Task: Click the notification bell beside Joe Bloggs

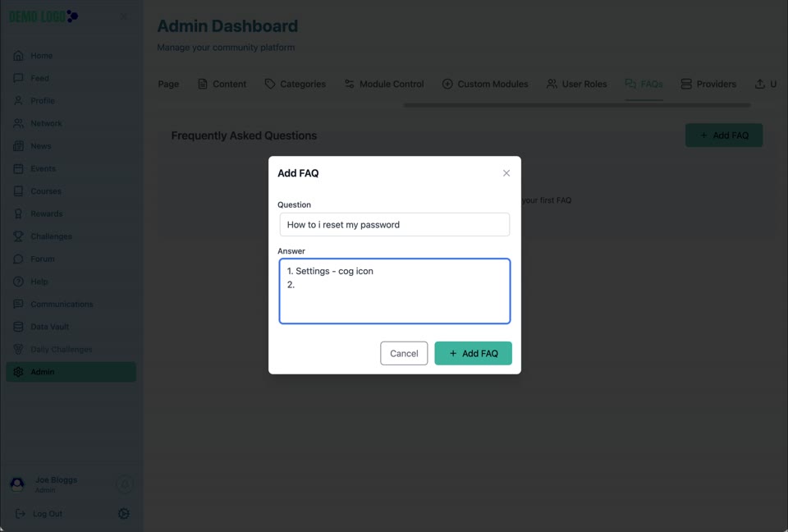Action: pos(125,484)
